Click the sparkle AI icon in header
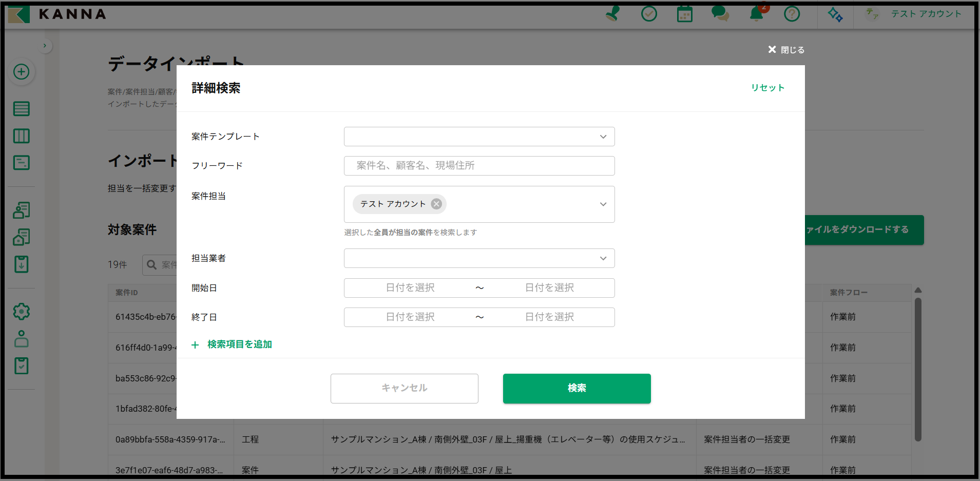Screen dimensions: 980x481 [x=835, y=14]
